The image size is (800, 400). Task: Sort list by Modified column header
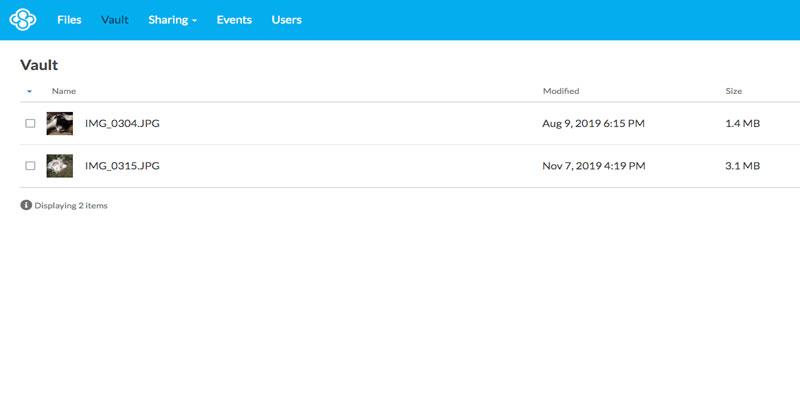(561, 91)
